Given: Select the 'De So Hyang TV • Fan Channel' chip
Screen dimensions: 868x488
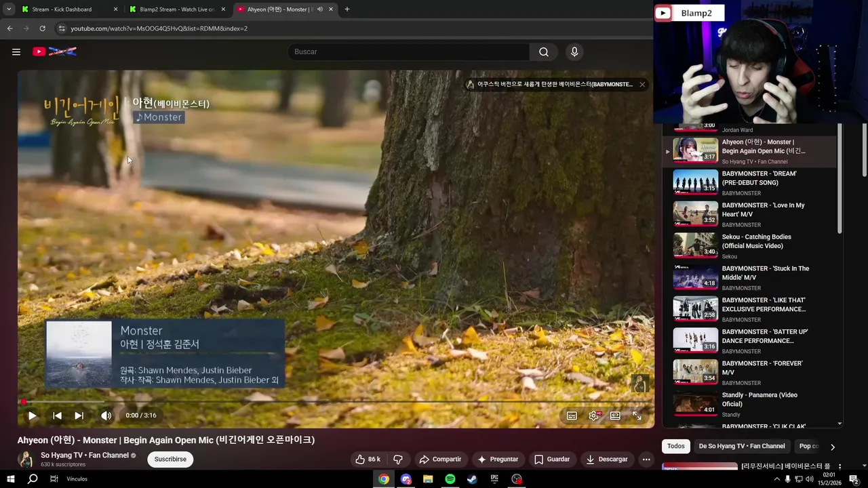Looking at the screenshot, I should [742, 446].
